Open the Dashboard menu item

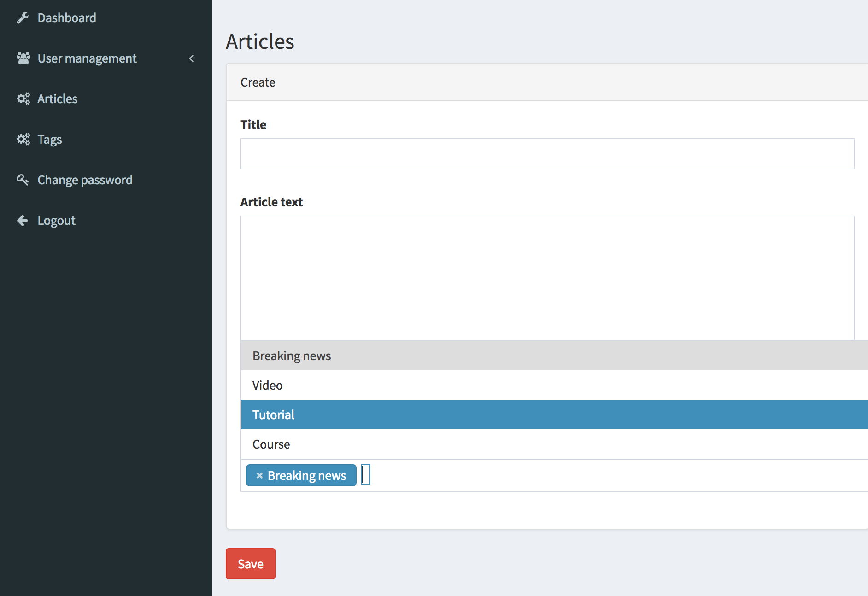pyautogui.click(x=67, y=17)
